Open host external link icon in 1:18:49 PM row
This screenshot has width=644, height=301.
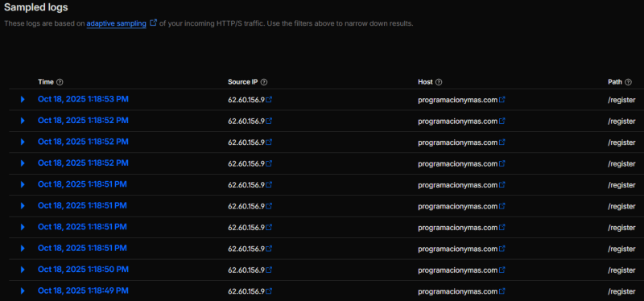502,291
